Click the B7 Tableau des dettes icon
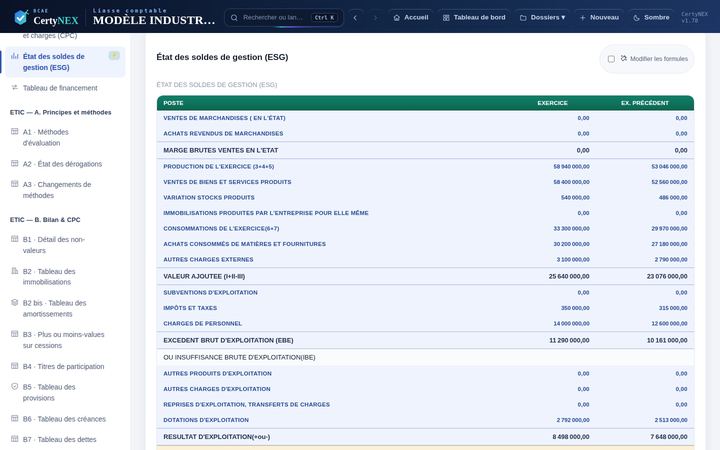 [x=15, y=439]
